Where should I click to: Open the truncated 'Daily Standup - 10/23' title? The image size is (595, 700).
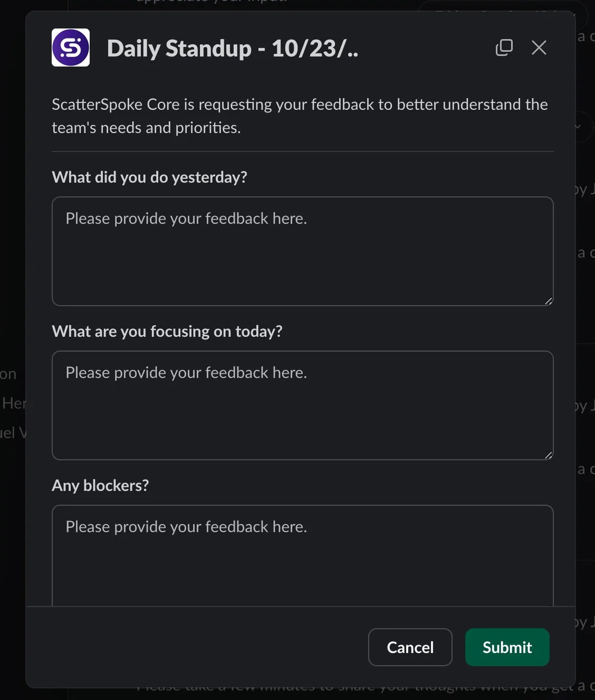pyautogui.click(x=232, y=48)
